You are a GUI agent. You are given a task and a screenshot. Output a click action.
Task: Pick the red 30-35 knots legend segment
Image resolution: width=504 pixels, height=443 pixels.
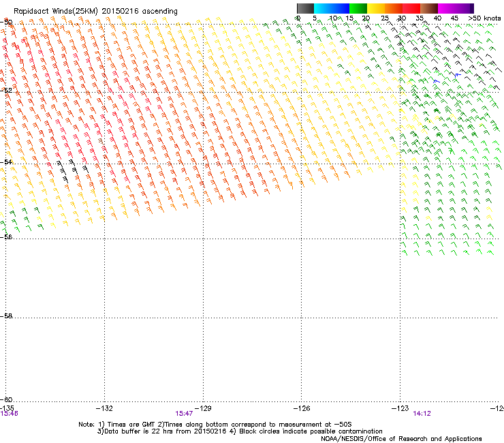[411, 8]
